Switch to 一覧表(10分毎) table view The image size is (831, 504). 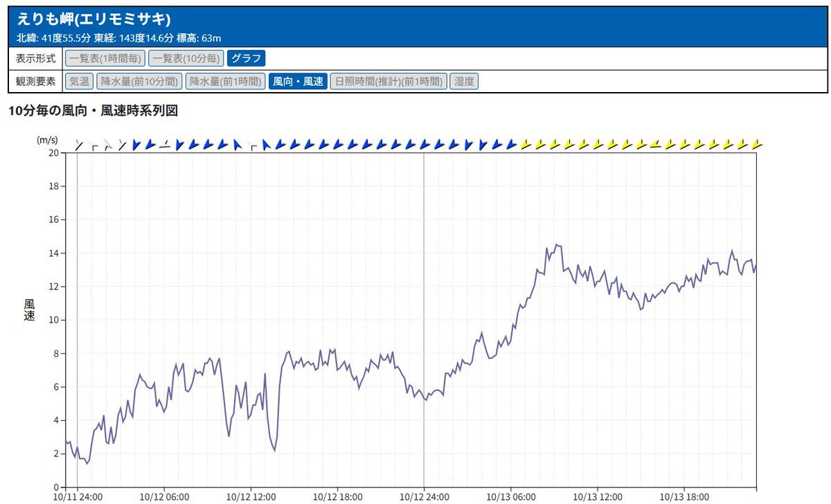click(x=186, y=58)
